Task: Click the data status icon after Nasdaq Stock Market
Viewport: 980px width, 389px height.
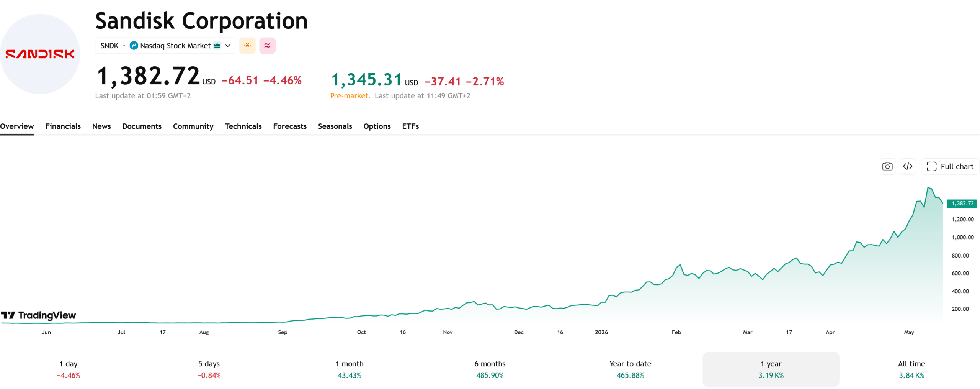Action: click(217, 46)
